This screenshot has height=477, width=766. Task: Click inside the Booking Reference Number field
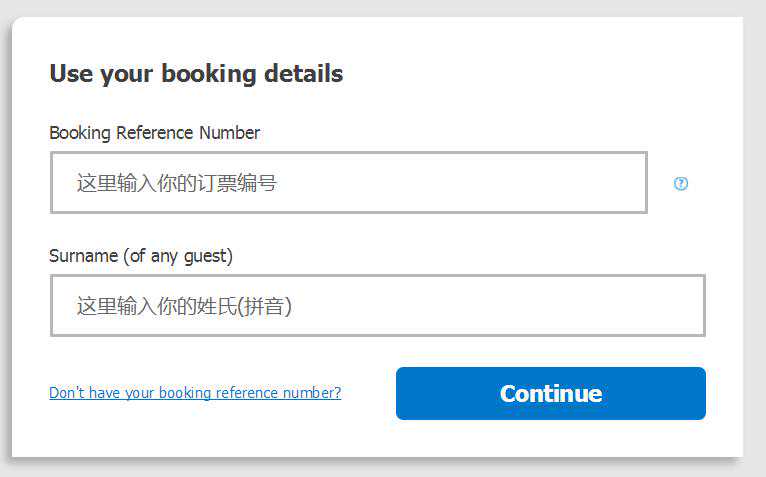pos(348,183)
